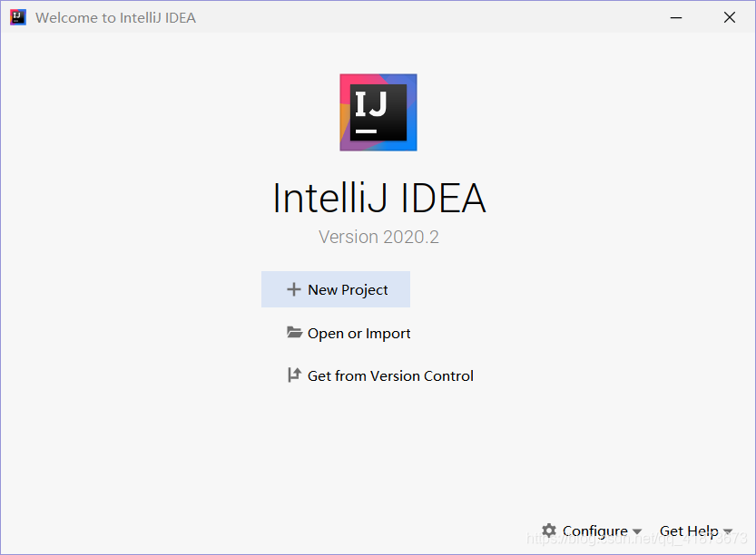756x555 pixels.
Task: Click the open folder icon beside Open or Import
Action: pyautogui.click(x=295, y=333)
